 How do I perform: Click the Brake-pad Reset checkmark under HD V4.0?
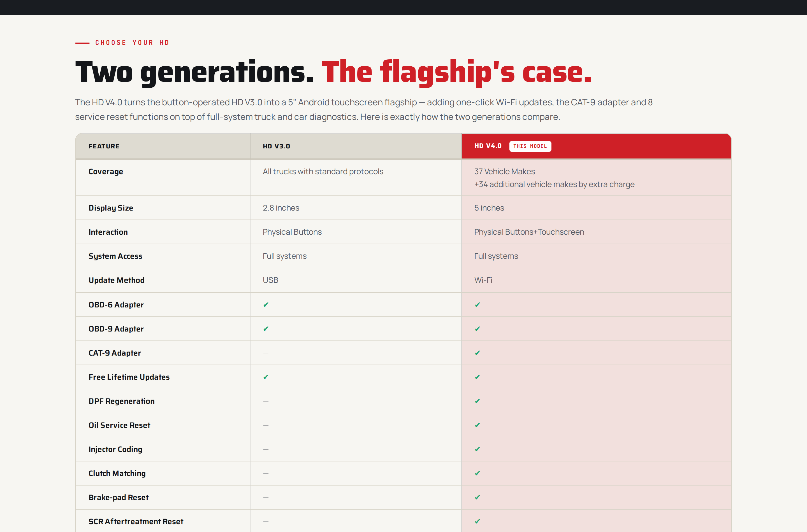477,497
